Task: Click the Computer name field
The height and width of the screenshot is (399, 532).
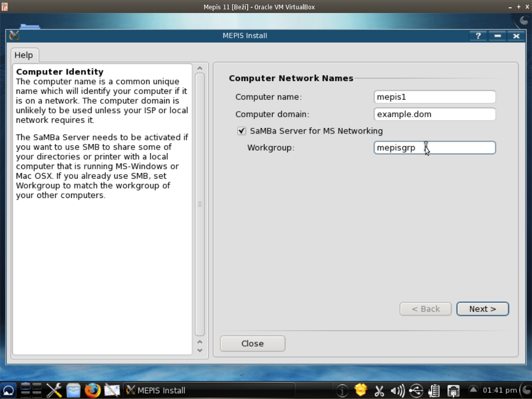Action: tap(435, 97)
